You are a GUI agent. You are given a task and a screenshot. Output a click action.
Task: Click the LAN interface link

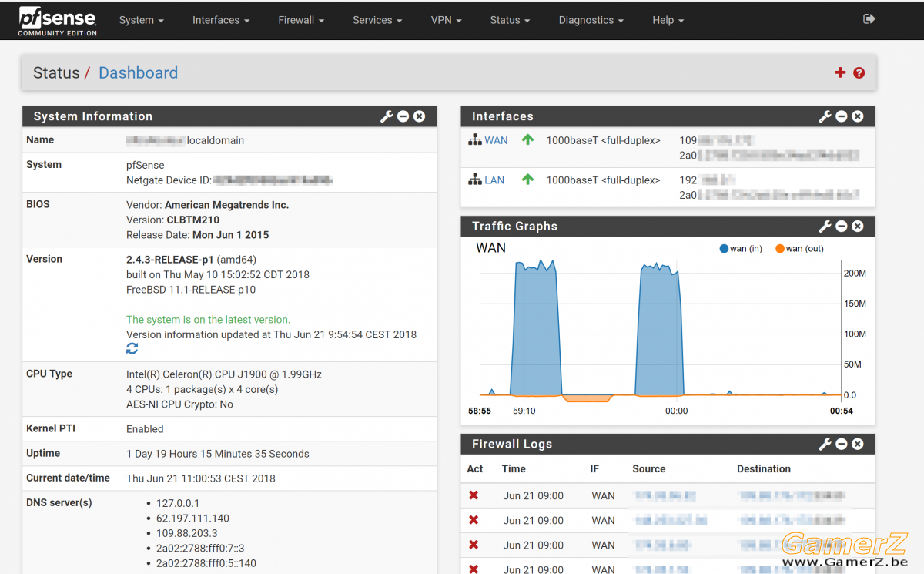(x=494, y=180)
